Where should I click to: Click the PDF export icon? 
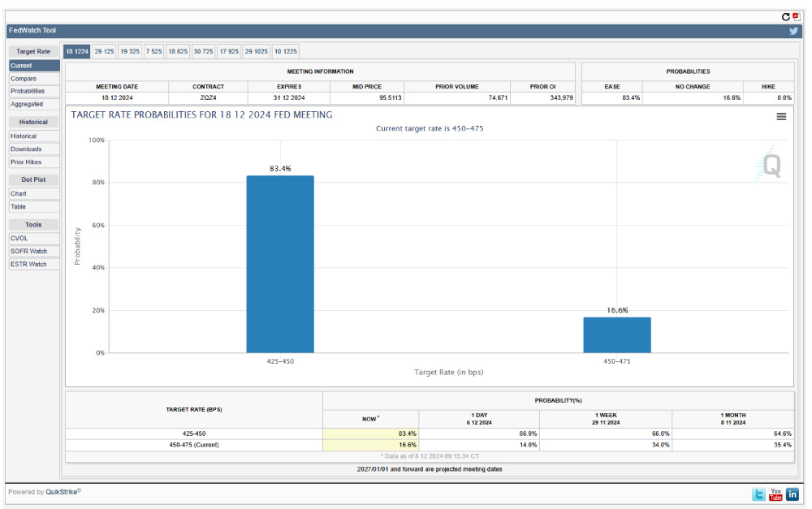click(796, 17)
